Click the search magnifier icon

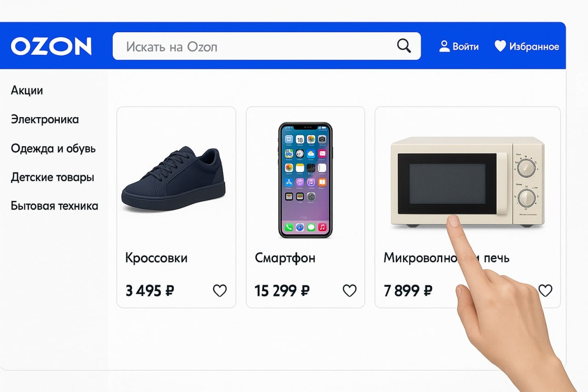coord(404,46)
